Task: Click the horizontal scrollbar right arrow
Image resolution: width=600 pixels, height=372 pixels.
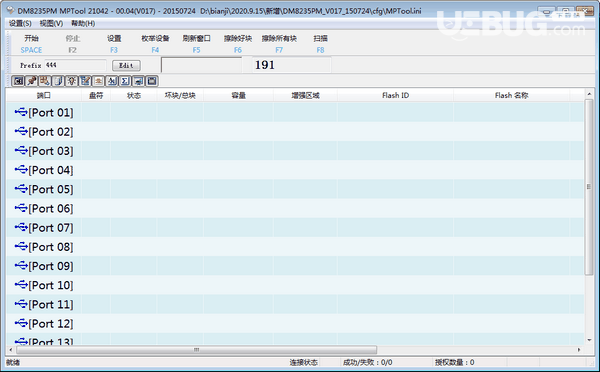Action: (x=579, y=350)
